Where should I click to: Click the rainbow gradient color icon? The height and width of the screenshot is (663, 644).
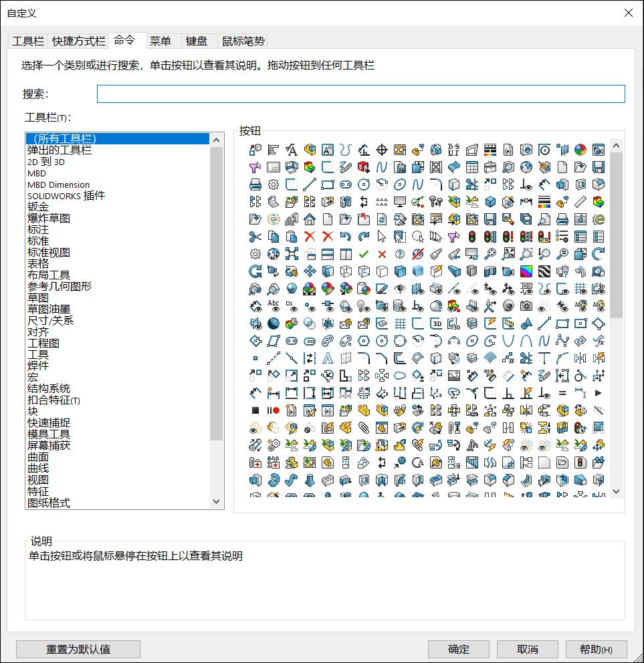(526, 271)
